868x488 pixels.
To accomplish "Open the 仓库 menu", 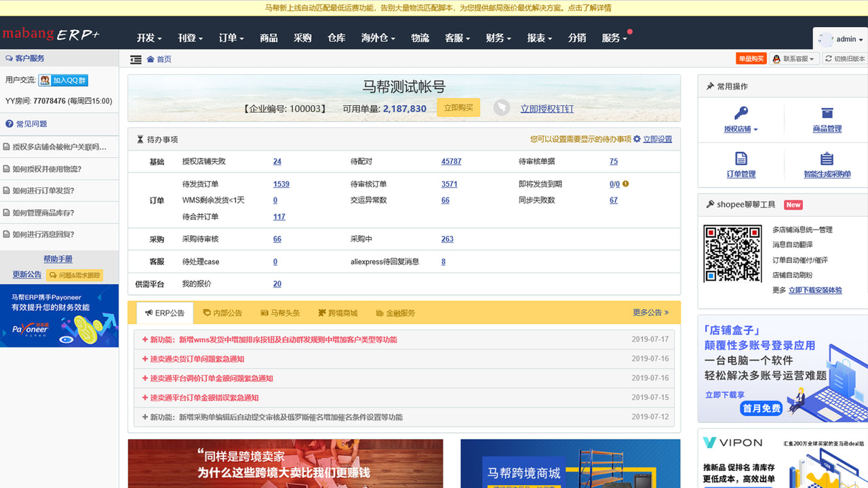I will point(336,38).
